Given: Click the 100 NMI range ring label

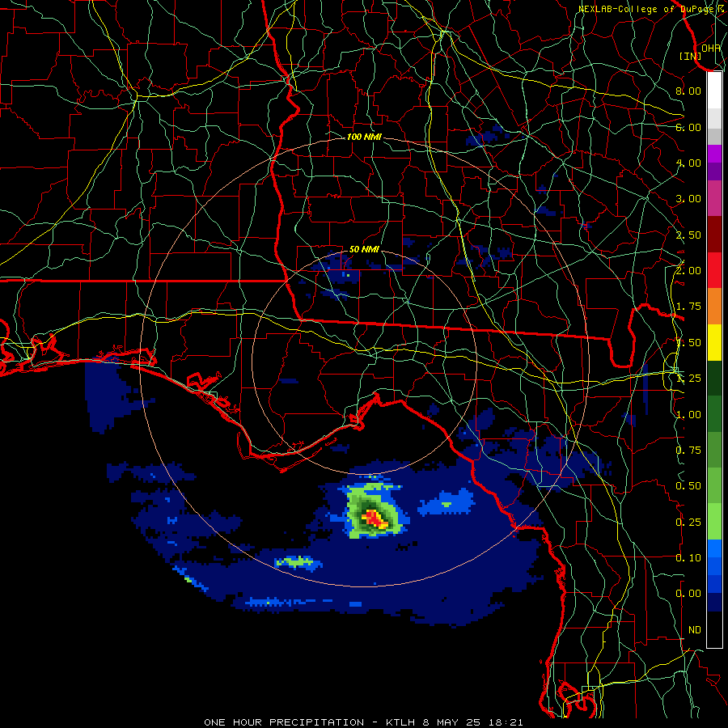Looking at the screenshot, I should 364,137.
